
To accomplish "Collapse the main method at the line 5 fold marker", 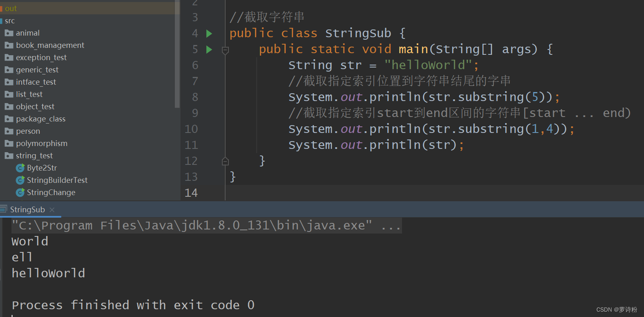I will point(225,50).
